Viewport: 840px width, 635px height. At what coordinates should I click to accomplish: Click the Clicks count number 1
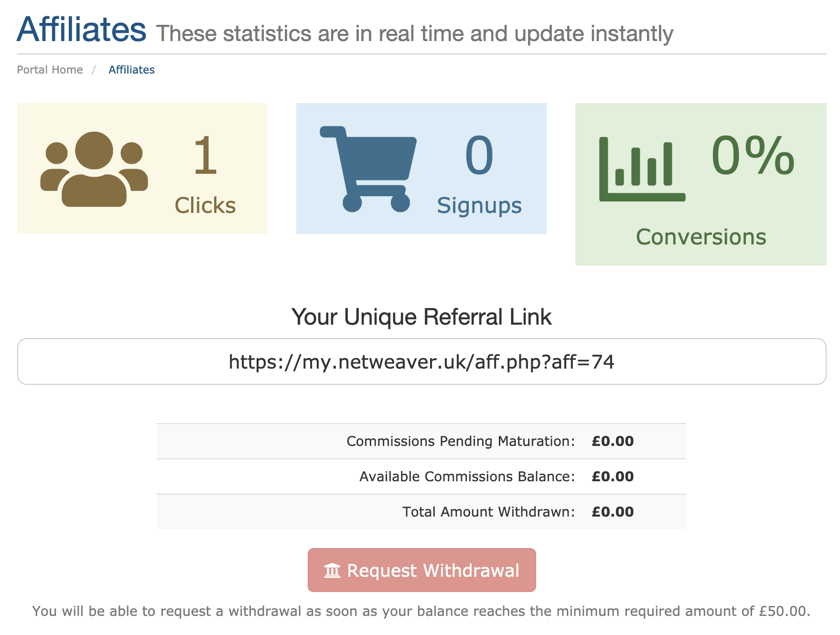[x=205, y=156]
